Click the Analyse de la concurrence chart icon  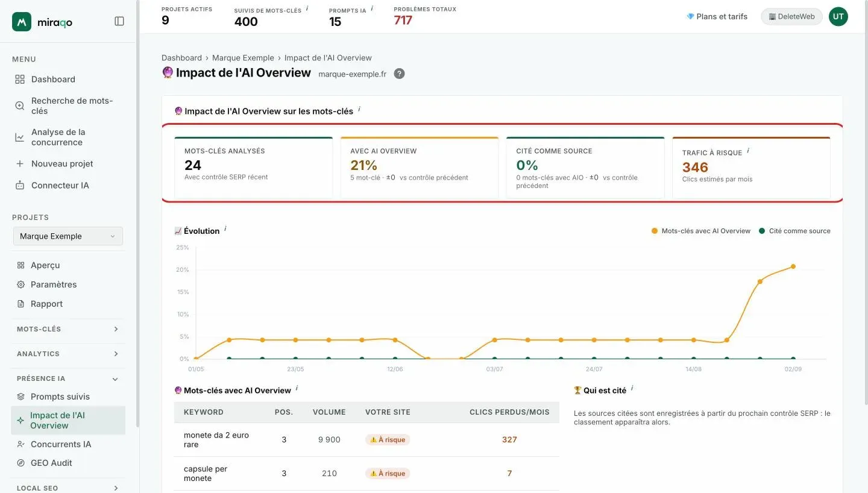coord(20,137)
